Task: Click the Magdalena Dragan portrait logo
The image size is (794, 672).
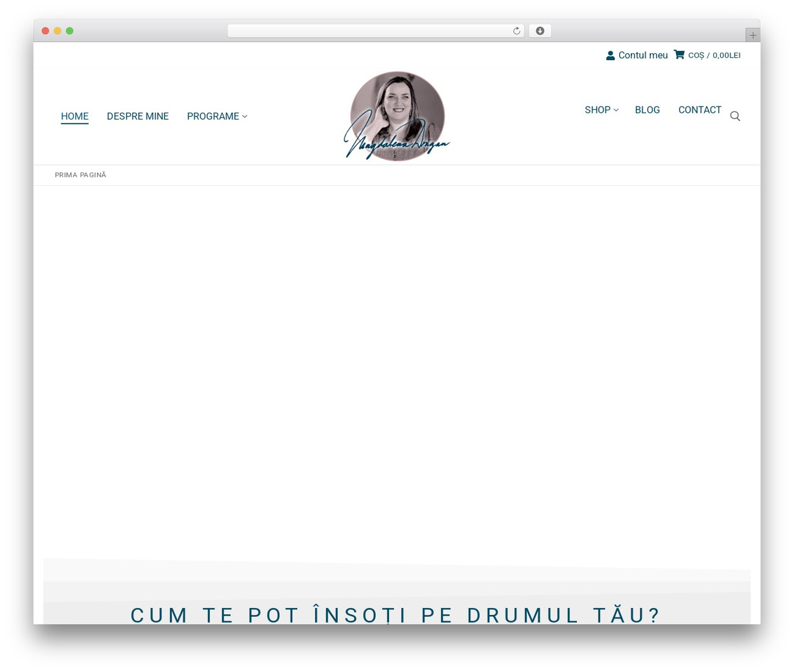Action: pos(397,116)
